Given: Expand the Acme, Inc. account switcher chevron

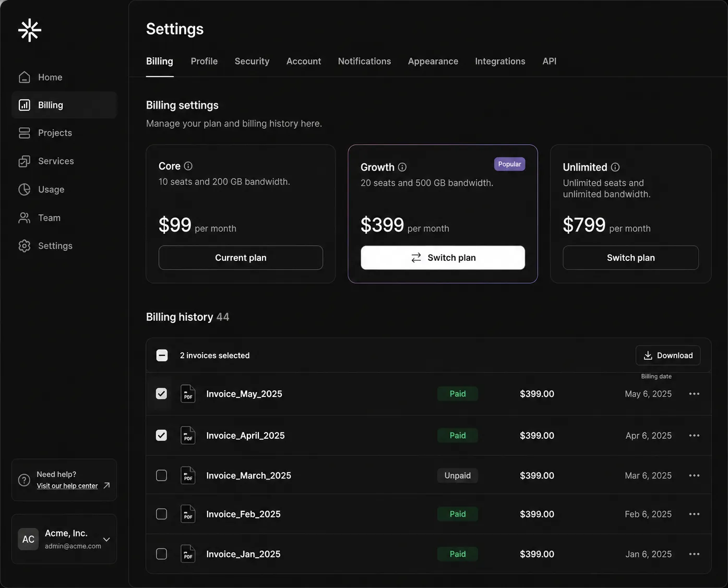Looking at the screenshot, I should 106,539.
